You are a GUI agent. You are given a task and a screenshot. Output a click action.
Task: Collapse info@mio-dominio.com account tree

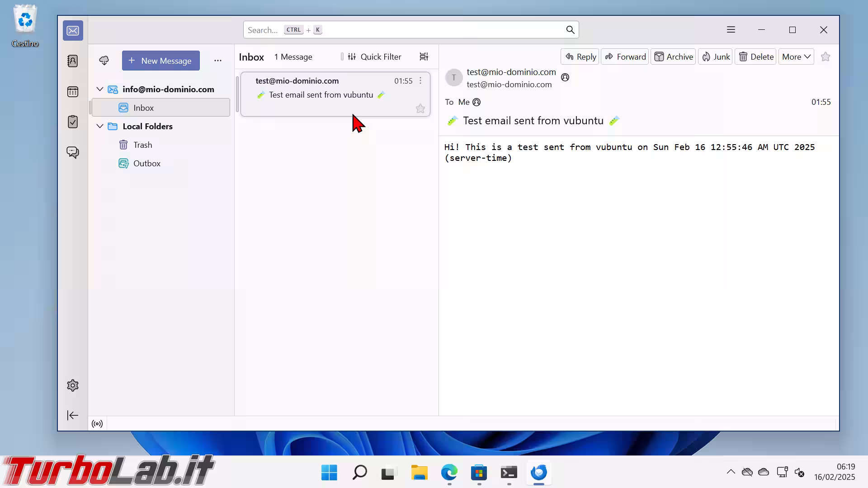pos(100,89)
